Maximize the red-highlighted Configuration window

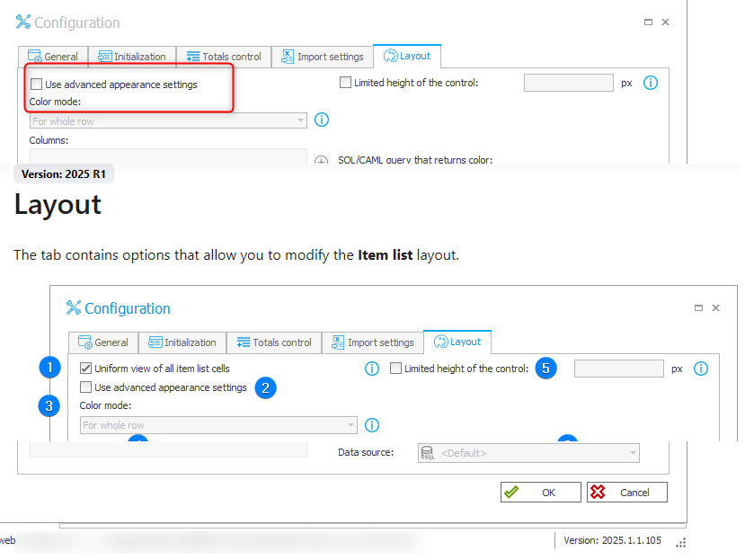pos(648,22)
